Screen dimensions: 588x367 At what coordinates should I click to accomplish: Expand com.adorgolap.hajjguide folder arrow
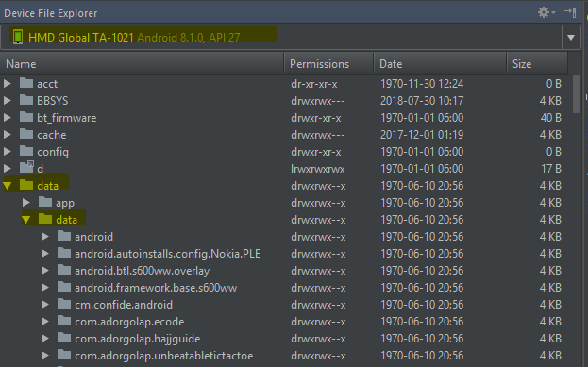click(x=45, y=339)
